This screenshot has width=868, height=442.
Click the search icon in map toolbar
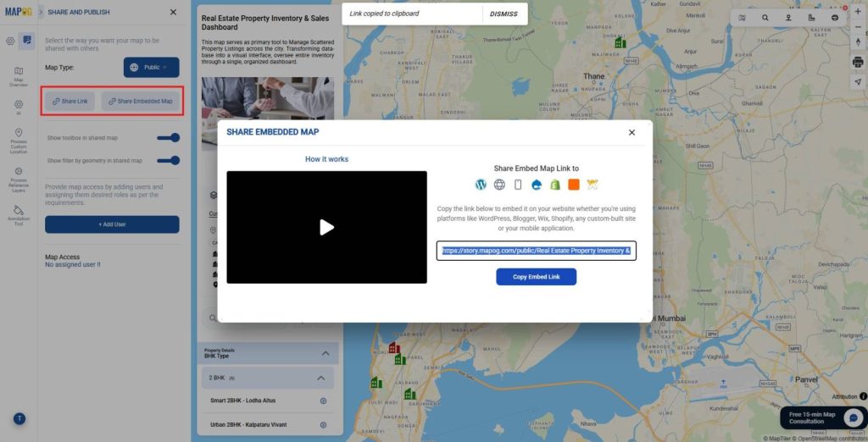click(x=765, y=18)
